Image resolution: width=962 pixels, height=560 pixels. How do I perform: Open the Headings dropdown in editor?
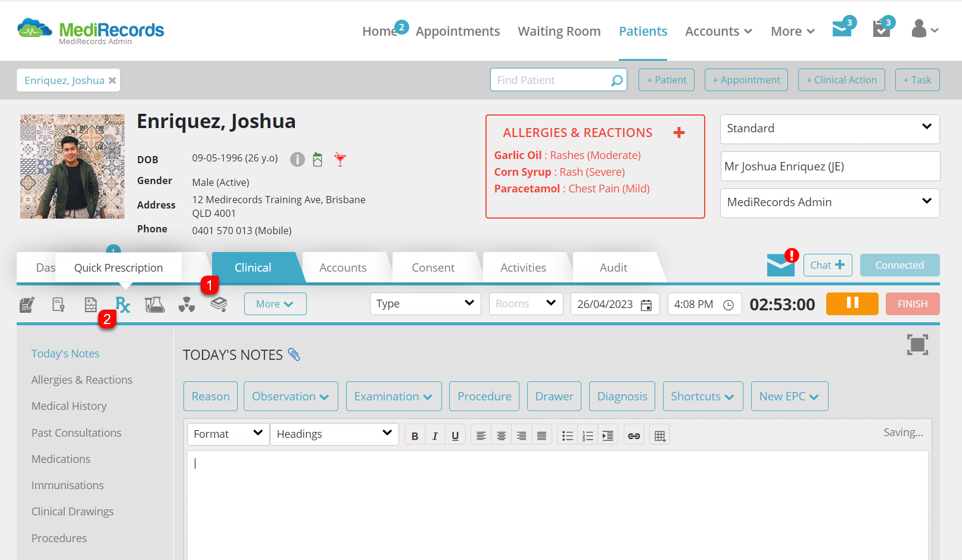(x=334, y=434)
